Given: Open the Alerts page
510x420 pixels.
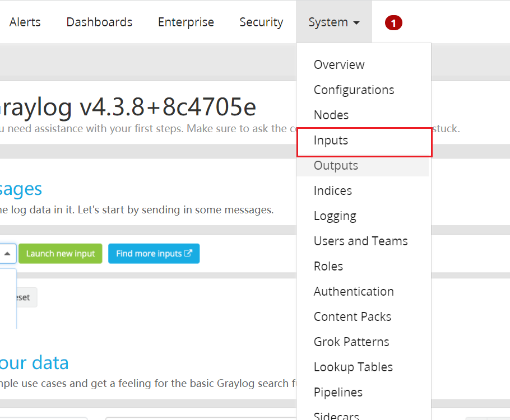Looking at the screenshot, I should click(25, 22).
